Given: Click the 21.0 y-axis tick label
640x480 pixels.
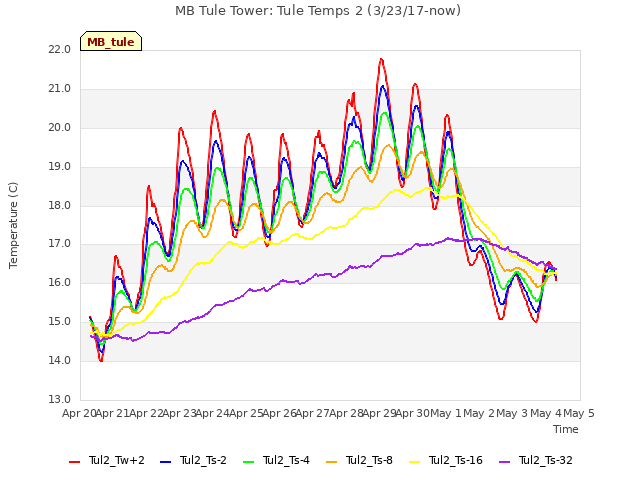Looking at the screenshot, I should (59, 89).
